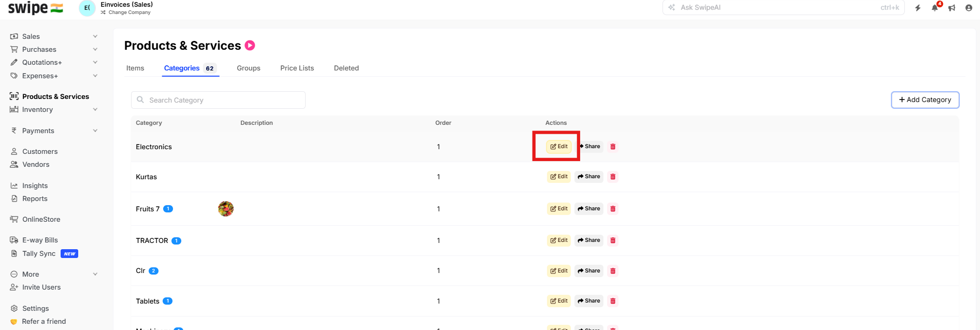Screen dimensions: 980x330
Task: Delete the TRACTOR category via trash icon
Action: tap(613, 240)
